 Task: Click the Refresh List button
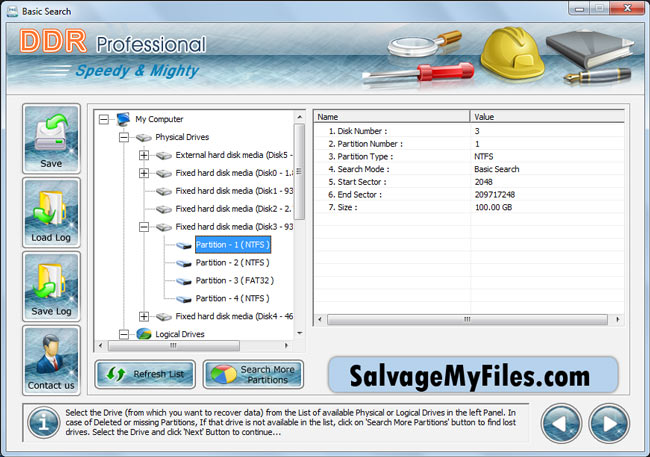tap(145, 374)
